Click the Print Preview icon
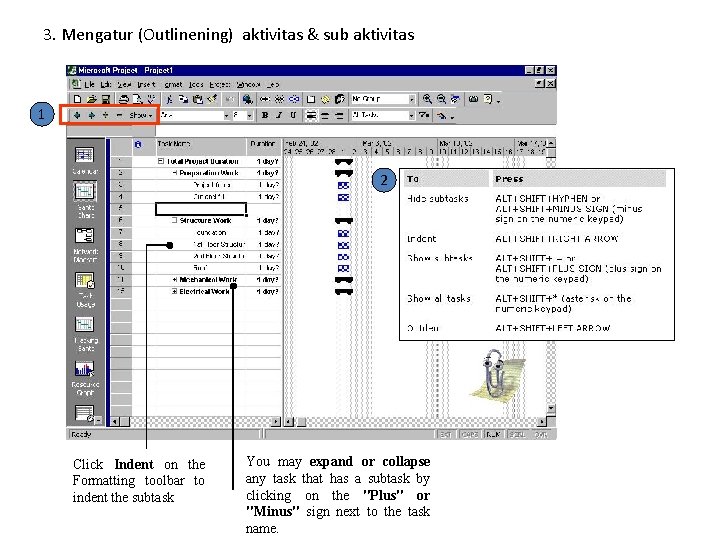 [x=137, y=99]
